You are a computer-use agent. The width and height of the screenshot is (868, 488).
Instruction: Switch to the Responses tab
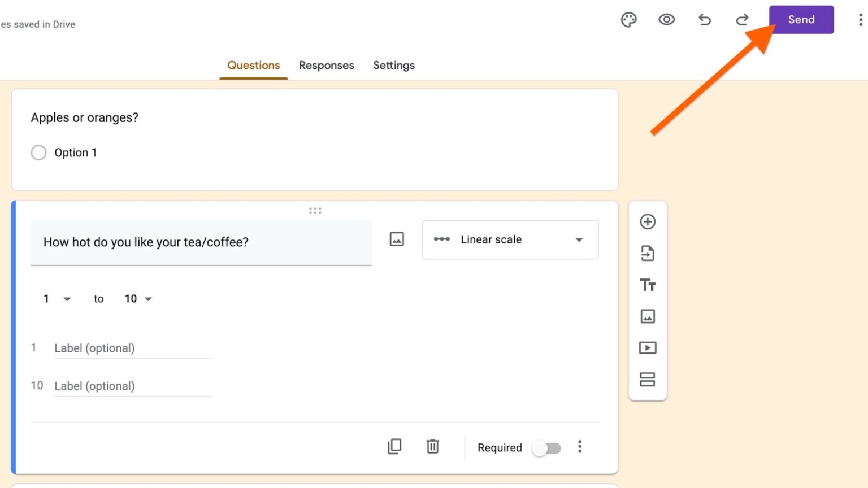(327, 65)
